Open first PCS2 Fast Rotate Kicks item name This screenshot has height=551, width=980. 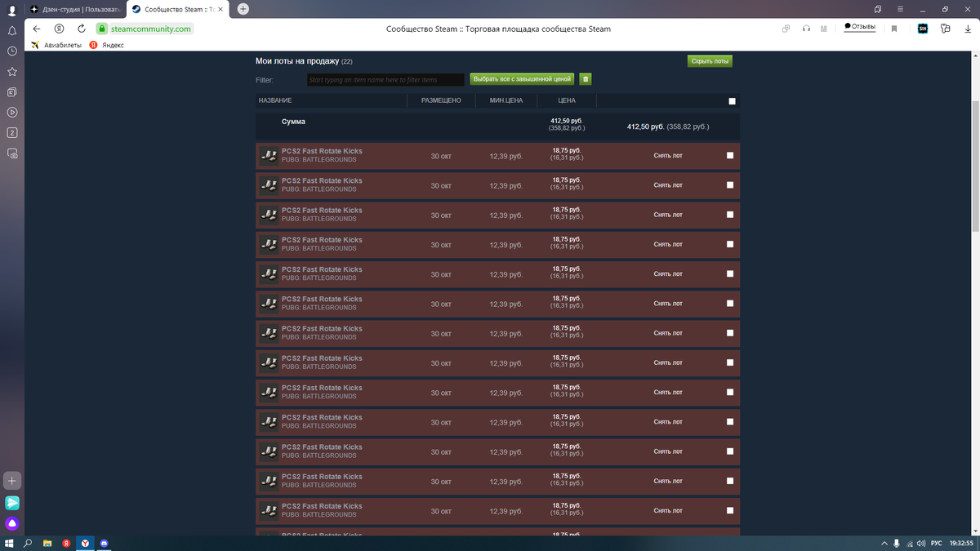pos(322,151)
